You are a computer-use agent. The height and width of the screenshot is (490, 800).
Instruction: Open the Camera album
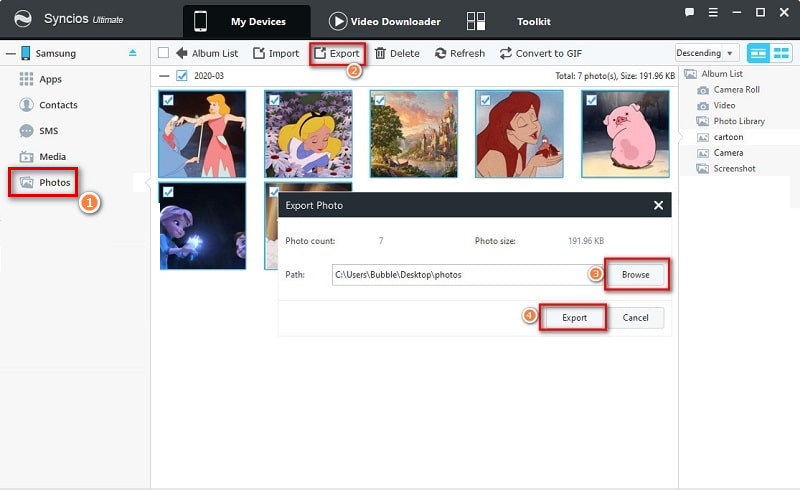point(720,153)
